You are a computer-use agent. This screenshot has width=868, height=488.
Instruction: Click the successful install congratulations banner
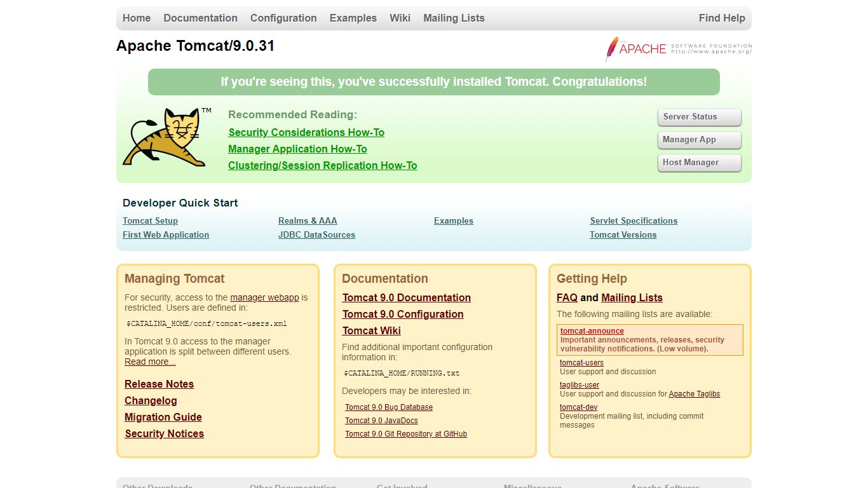[434, 82]
